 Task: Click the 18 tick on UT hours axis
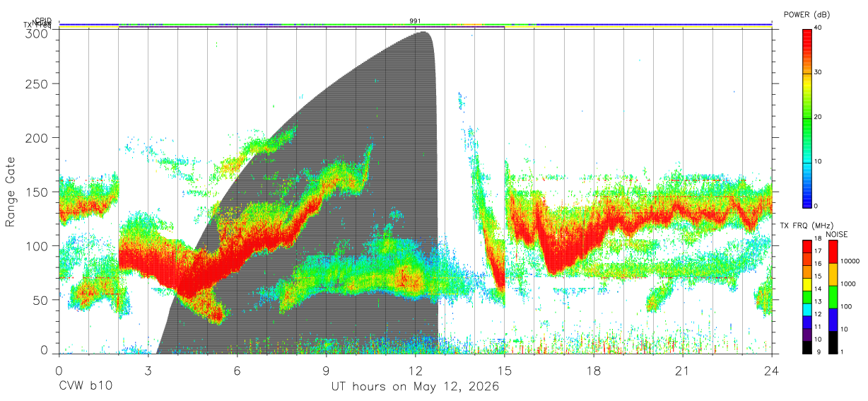(x=594, y=371)
